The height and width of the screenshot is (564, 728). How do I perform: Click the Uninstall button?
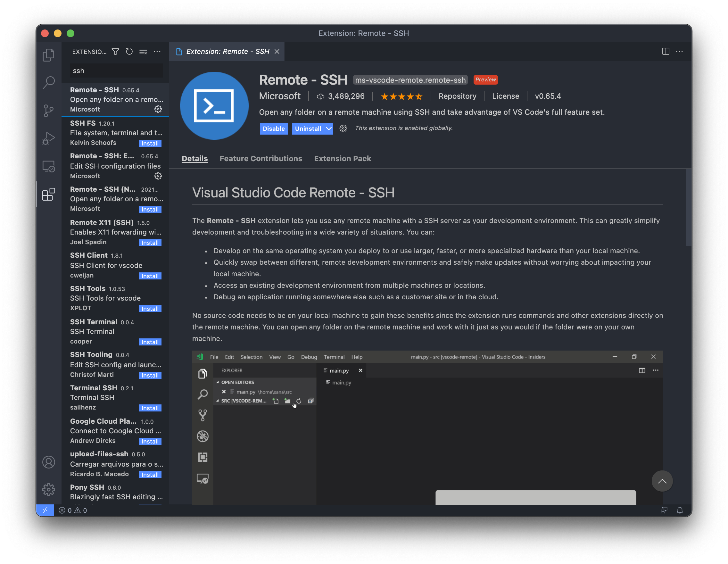[308, 129]
